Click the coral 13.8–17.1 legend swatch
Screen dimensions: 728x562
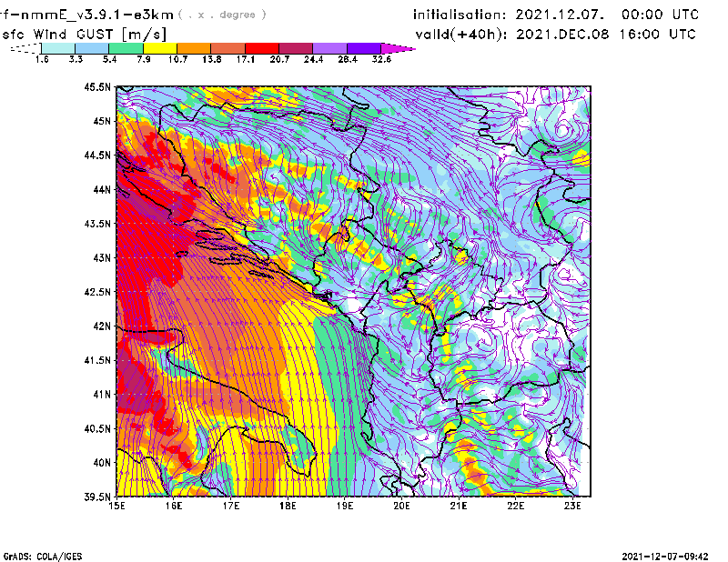[x=228, y=48]
